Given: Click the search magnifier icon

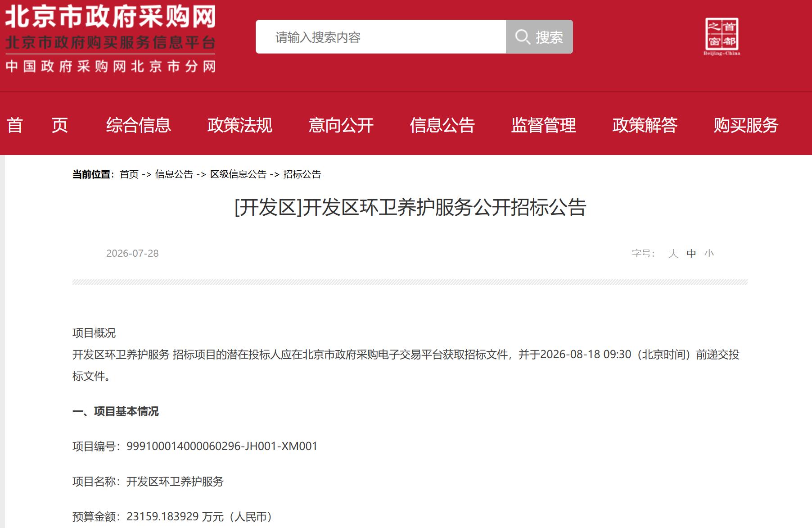Looking at the screenshot, I should [522, 37].
